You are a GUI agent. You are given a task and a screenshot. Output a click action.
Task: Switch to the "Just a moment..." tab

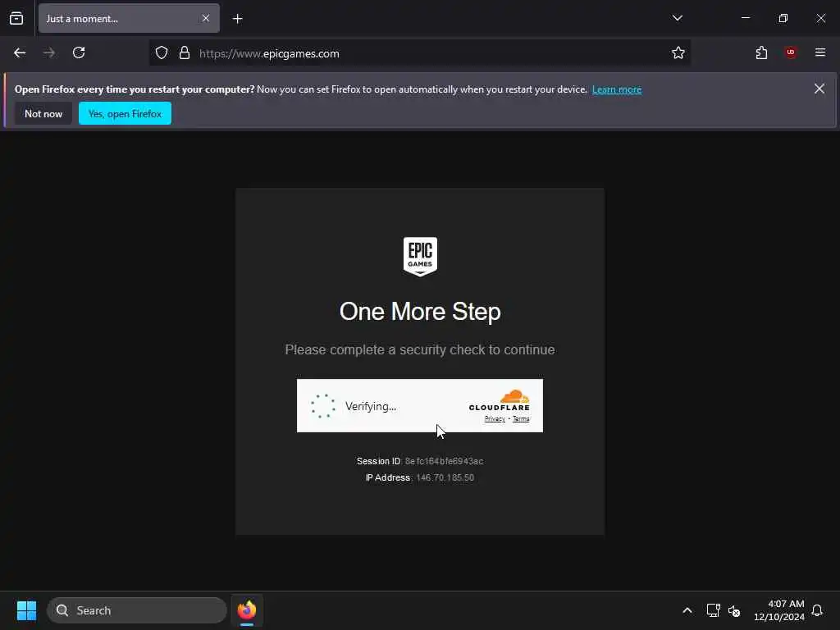(129, 18)
